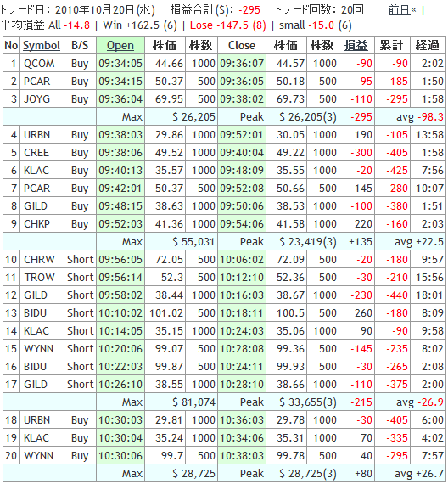Select BIDU symbol in row 13
The width and height of the screenshot is (448, 484).
click(x=35, y=313)
